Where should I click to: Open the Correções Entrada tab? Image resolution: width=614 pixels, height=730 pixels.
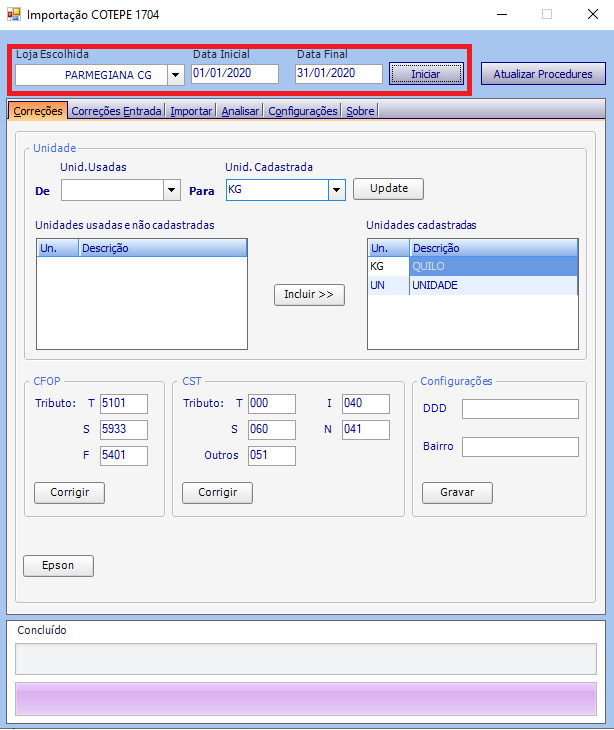pos(116,111)
